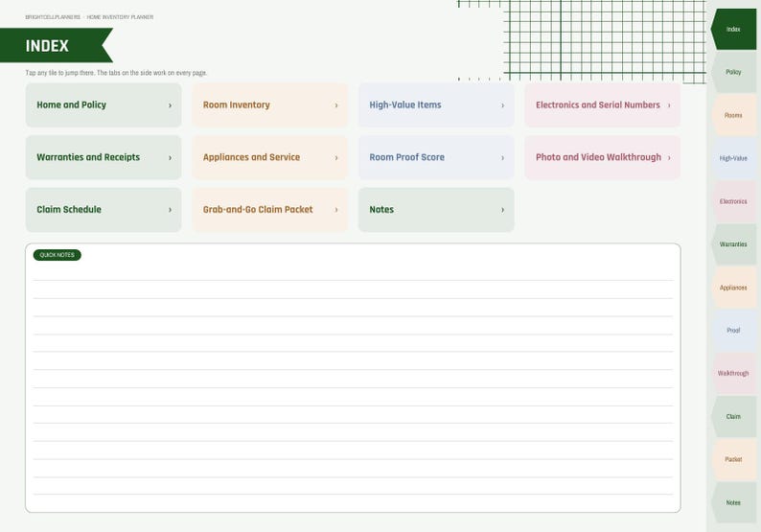Select the Proof side tab
Image resolution: width=761 pixels, height=532 pixels.
[733, 331]
